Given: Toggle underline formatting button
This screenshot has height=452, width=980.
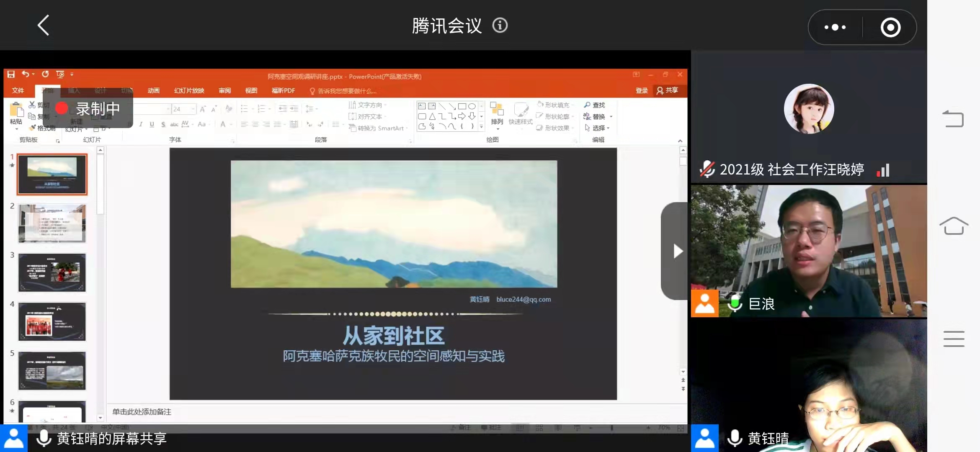Looking at the screenshot, I should tap(152, 124).
